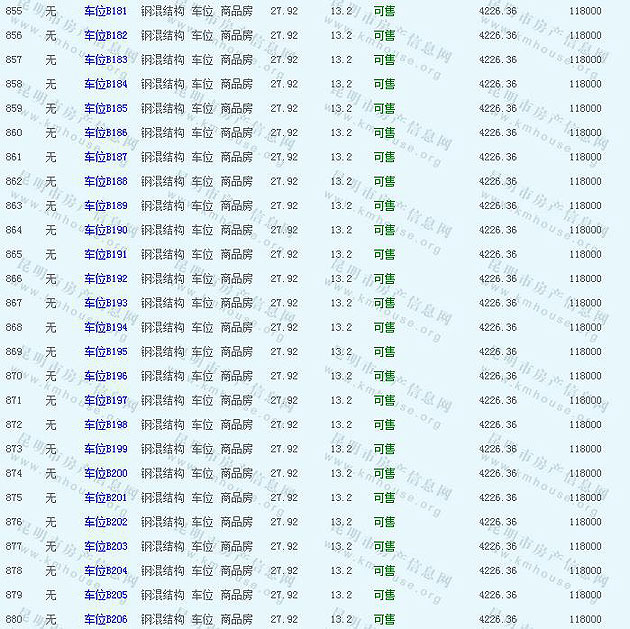630x629 pixels.
Task: Select the 车位B185 link
Action: click(106, 109)
